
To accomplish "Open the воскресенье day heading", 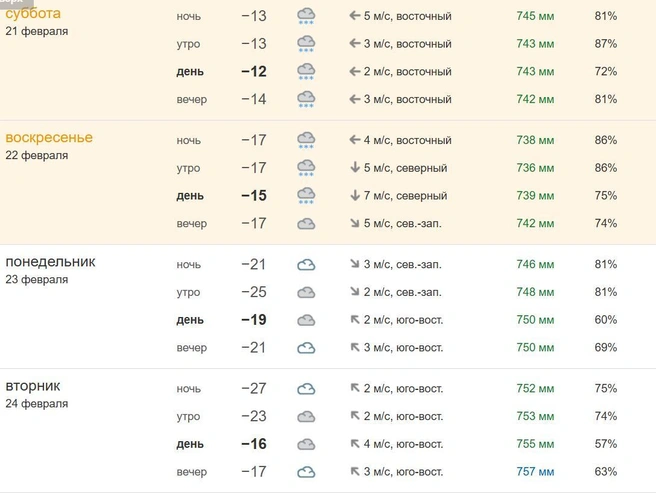I will click(x=49, y=137).
